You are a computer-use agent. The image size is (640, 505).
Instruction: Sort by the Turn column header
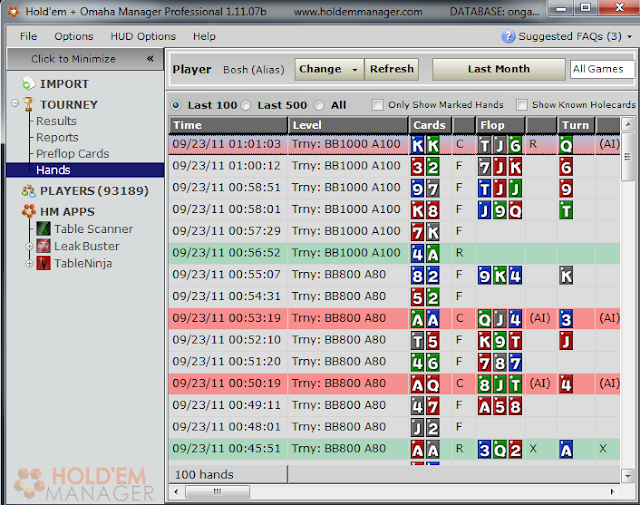[x=576, y=125]
